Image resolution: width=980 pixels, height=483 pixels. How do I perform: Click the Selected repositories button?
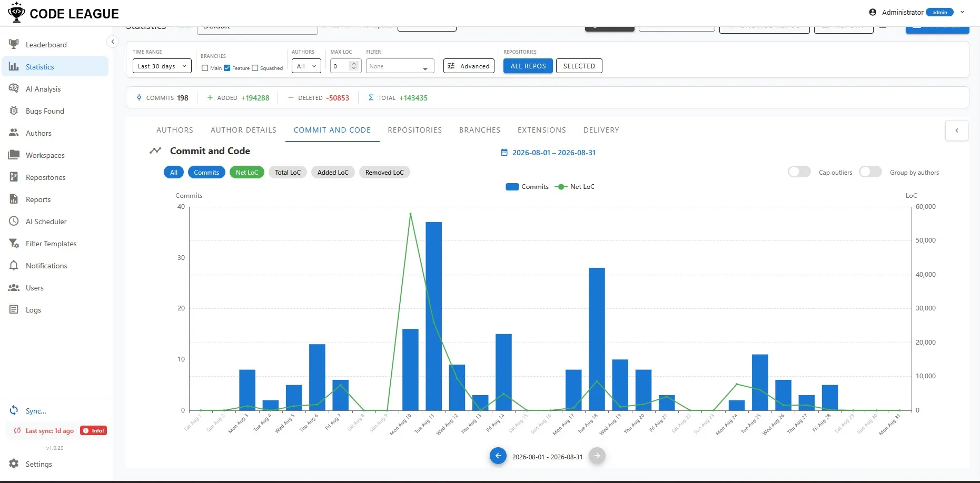click(579, 66)
